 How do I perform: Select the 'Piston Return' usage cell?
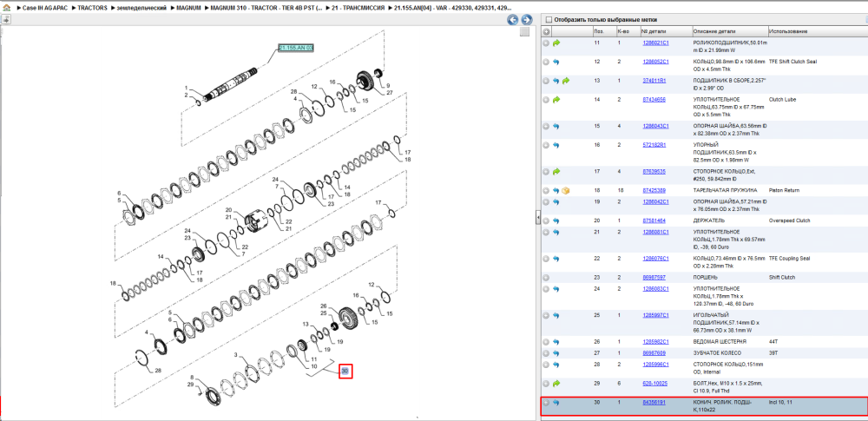point(784,191)
